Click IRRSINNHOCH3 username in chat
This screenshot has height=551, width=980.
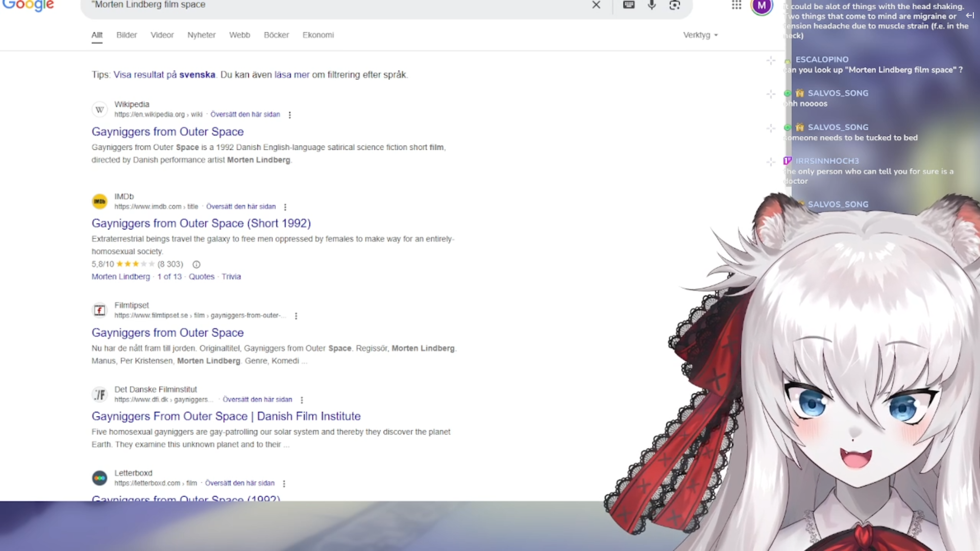(827, 161)
